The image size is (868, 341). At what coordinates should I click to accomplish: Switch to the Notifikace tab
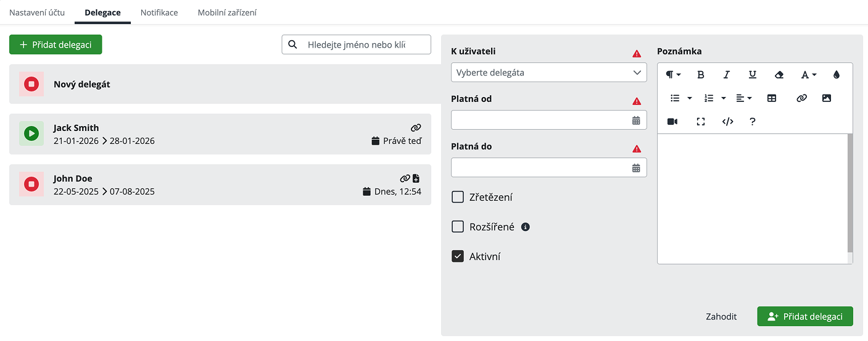tap(159, 12)
